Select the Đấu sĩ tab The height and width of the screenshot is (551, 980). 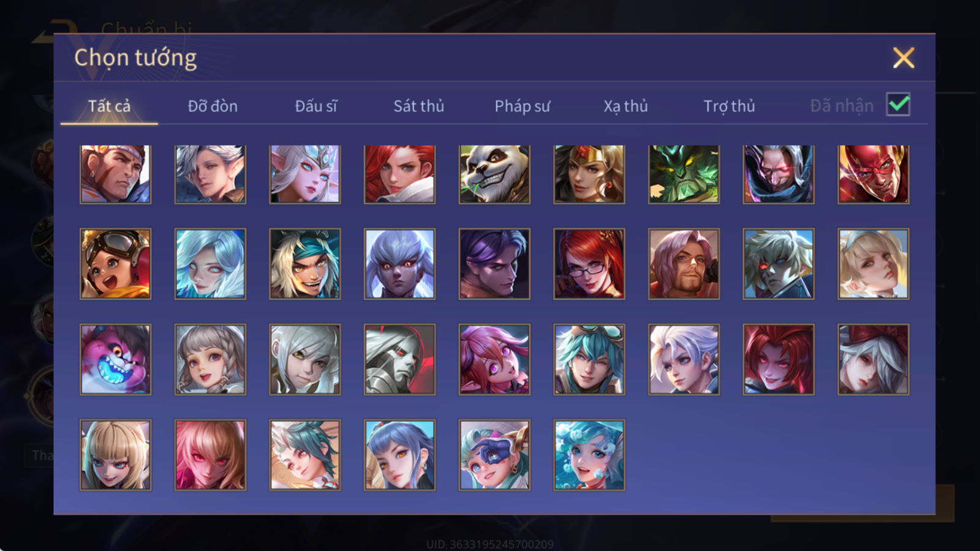point(316,106)
